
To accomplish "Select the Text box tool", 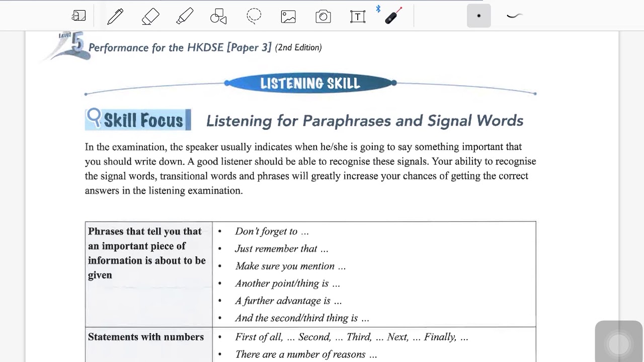I will 357,16.
